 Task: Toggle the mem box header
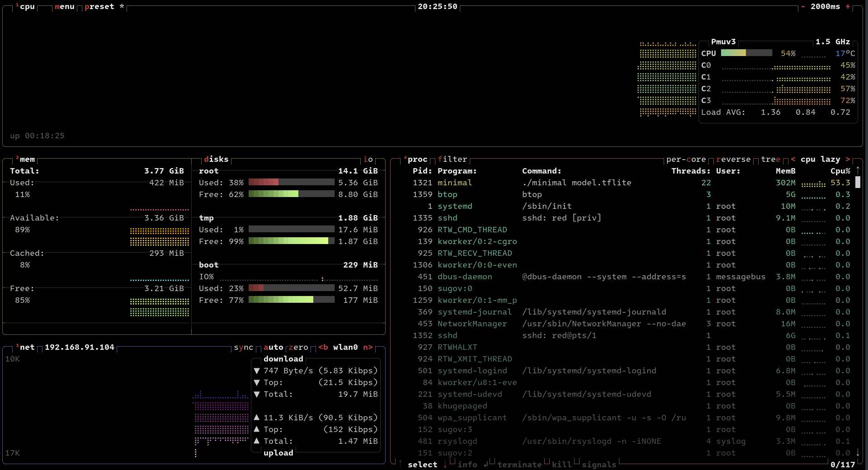pyautogui.click(x=25, y=160)
